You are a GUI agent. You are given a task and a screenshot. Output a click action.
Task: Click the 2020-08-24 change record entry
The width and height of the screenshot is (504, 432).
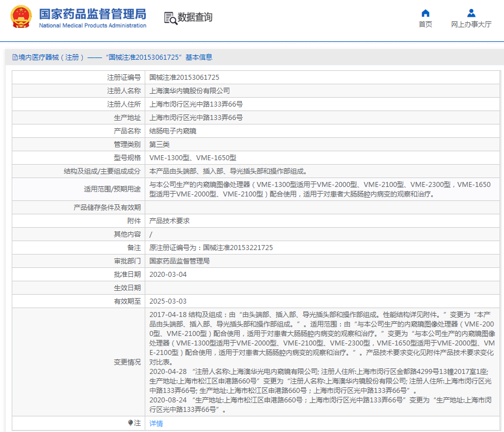pos(321,405)
